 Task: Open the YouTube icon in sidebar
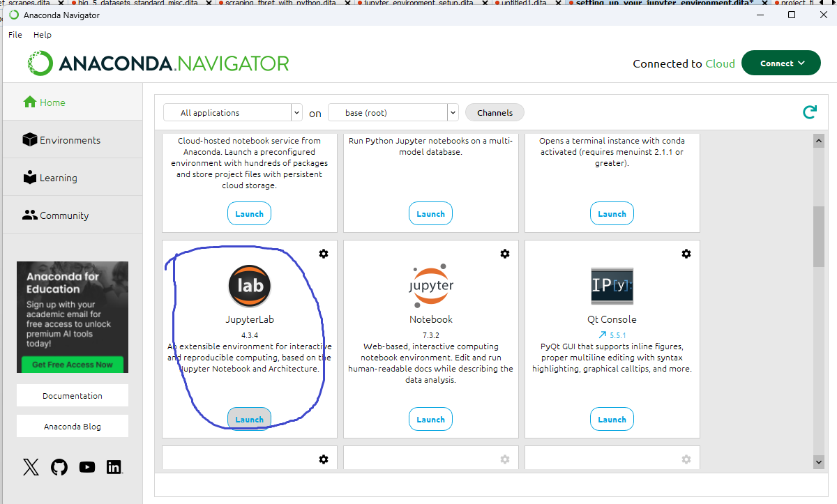pyautogui.click(x=87, y=467)
